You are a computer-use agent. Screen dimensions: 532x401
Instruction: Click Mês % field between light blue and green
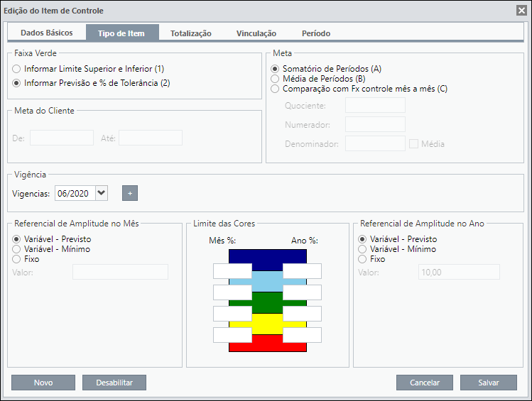click(233, 292)
